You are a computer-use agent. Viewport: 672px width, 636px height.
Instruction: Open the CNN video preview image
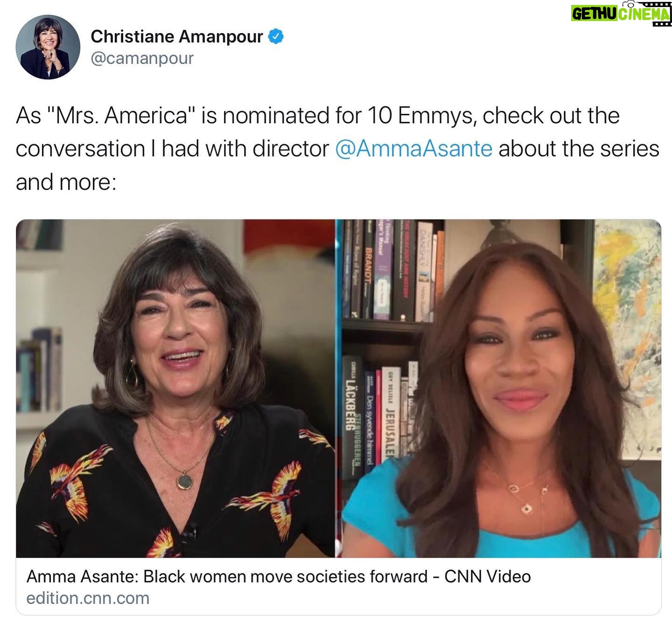[x=338, y=389]
